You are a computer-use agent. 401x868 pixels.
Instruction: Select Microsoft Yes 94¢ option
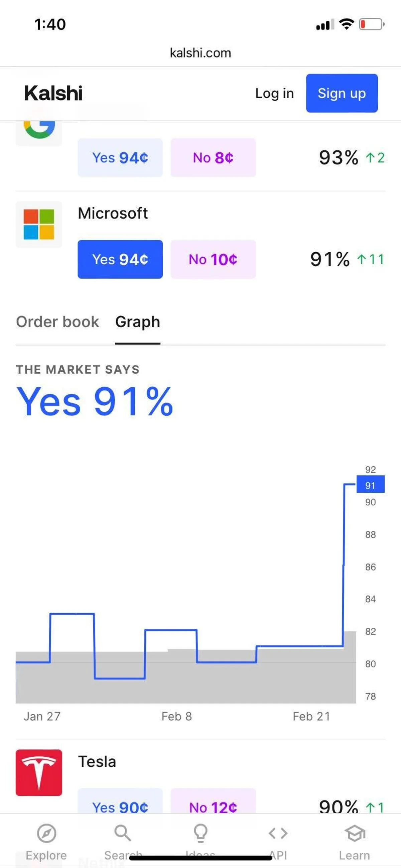pyautogui.click(x=120, y=259)
